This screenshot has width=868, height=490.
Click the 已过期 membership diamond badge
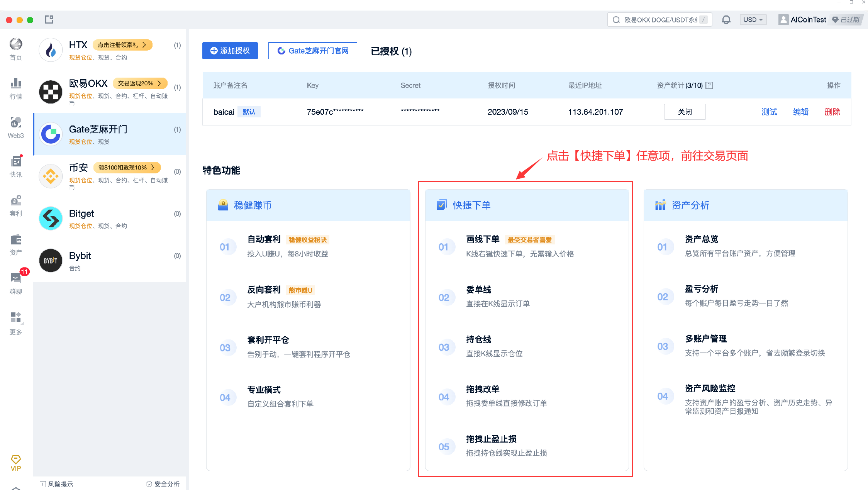(x=846, y=20)
